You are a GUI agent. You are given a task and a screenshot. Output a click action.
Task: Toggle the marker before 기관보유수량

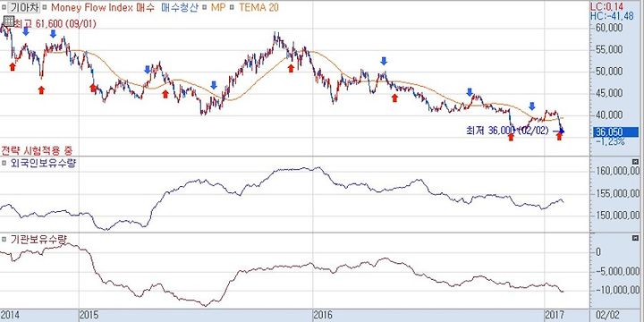click(x=4, y=239)
